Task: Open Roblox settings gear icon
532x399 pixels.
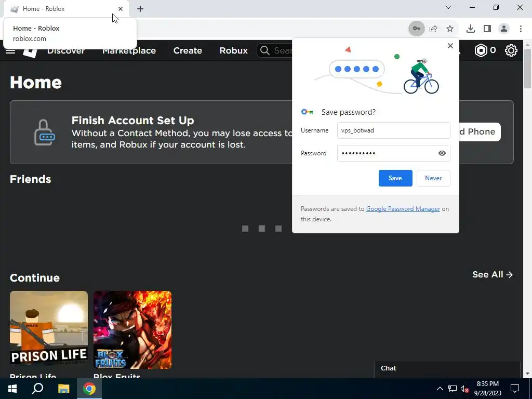Action: (x=511, y=50)
